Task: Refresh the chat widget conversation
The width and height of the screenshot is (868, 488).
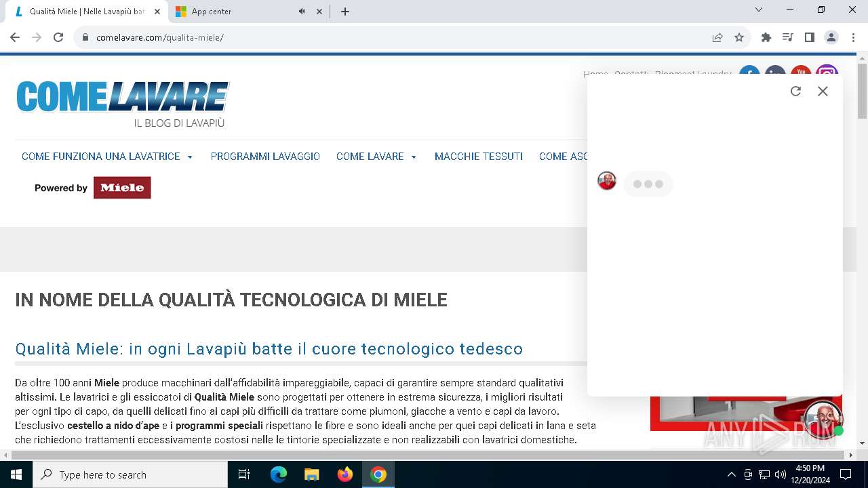Action: point(795,91)
